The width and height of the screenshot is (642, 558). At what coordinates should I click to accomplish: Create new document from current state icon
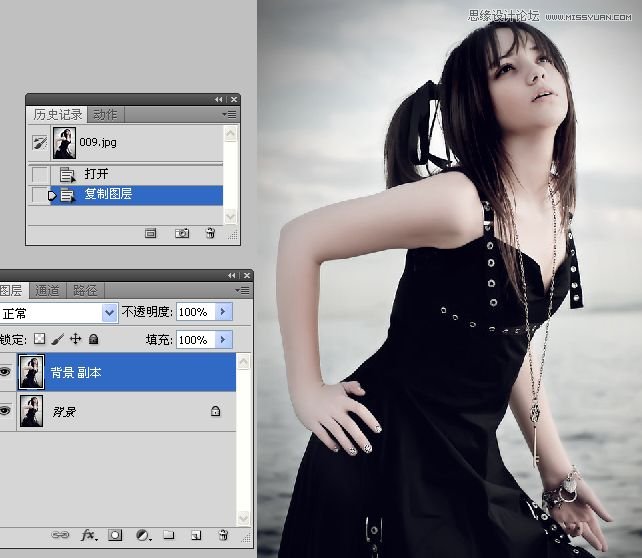(151, 233)
